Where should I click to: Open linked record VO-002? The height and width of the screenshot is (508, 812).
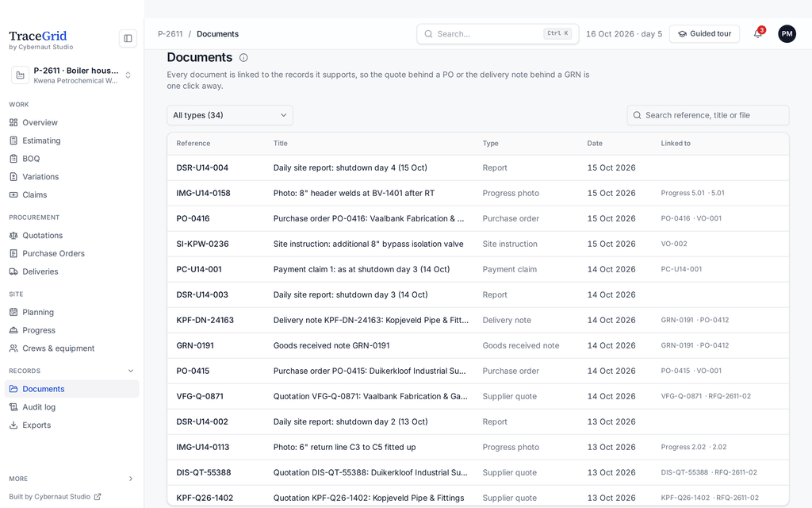click(674, 244)
